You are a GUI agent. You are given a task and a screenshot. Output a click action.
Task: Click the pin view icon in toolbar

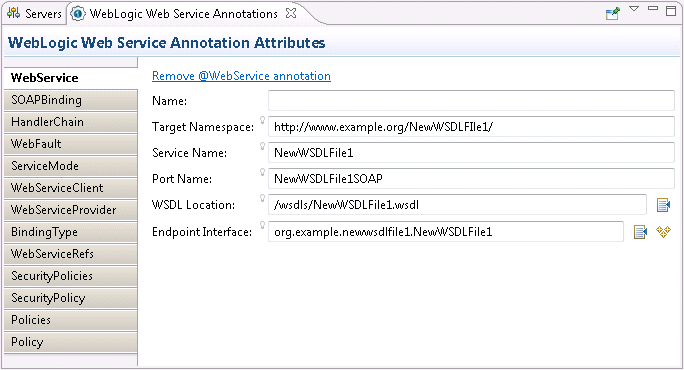pyautogui.click(x=612, y=14)
